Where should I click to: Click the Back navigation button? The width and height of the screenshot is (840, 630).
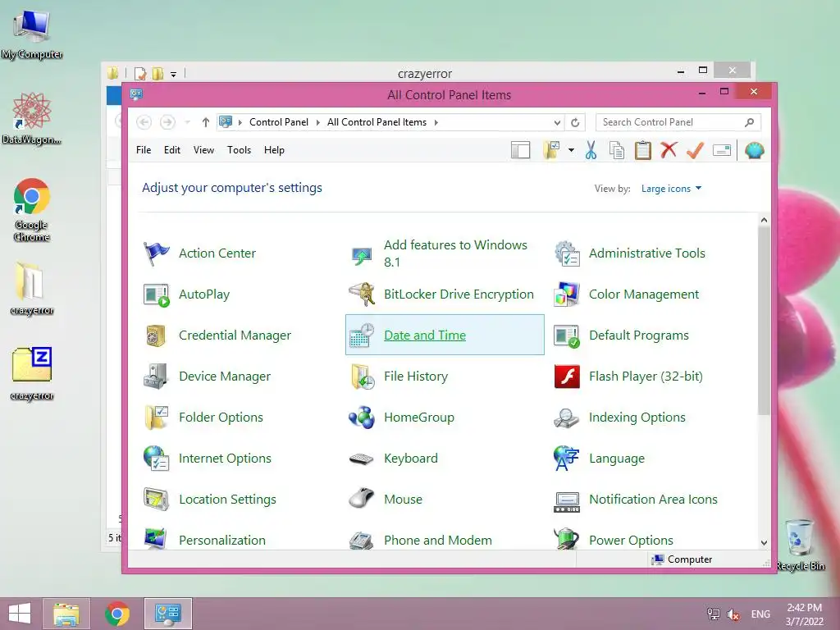[x=144, y=123]
